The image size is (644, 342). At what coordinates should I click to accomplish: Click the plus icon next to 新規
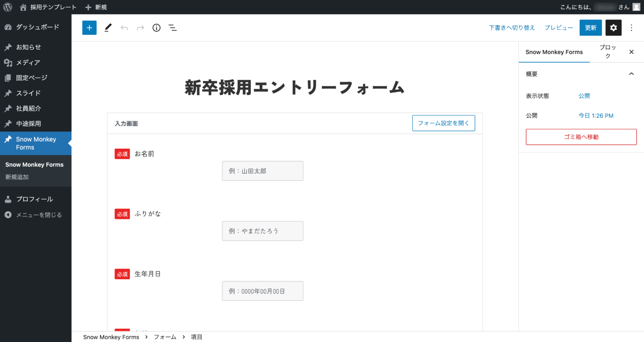pyautogui.click(x=88, y=7)
